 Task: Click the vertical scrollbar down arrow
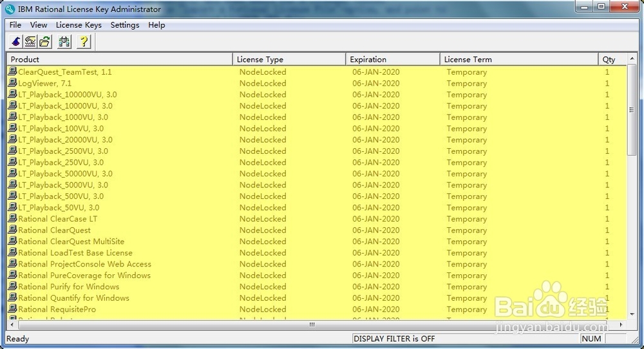coord(632,314)
